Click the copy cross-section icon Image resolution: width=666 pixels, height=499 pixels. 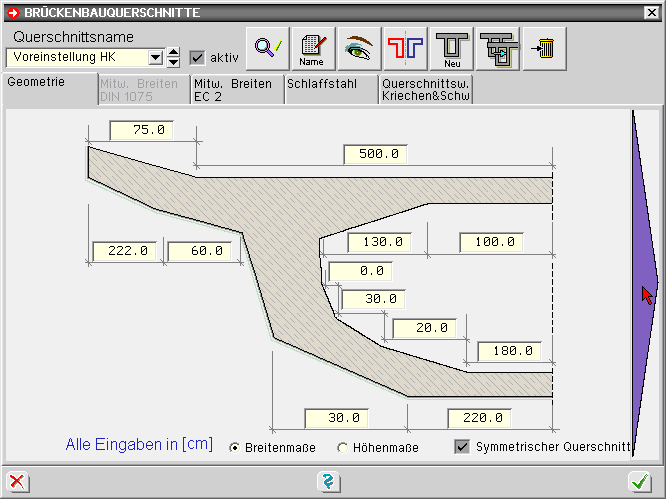[498, 48]
